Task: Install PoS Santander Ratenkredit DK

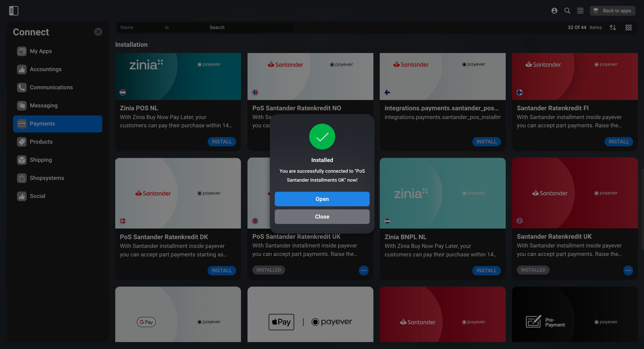Action: [x=222, y=270]
